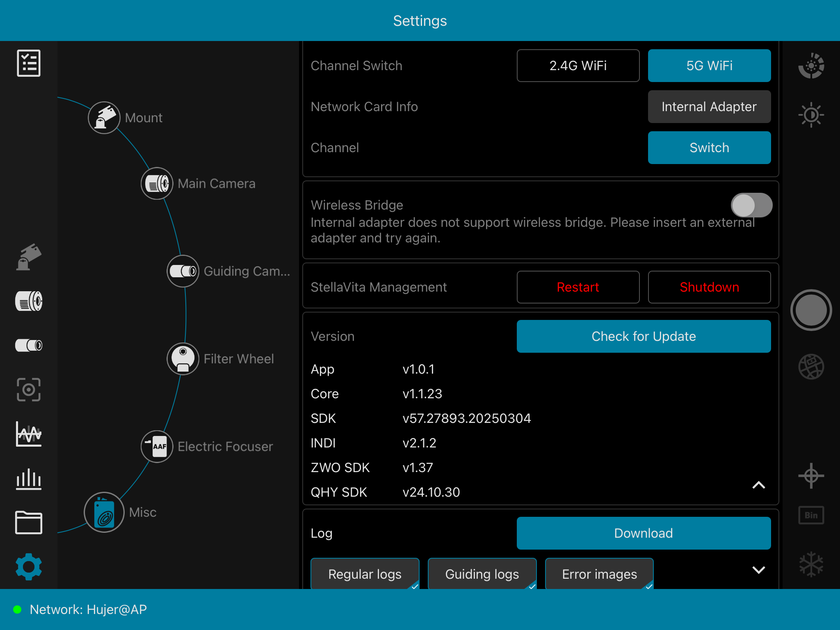Viewport: 840px width, 630px height.
Task: Click Check for Update button
Action: coord(644,336)
